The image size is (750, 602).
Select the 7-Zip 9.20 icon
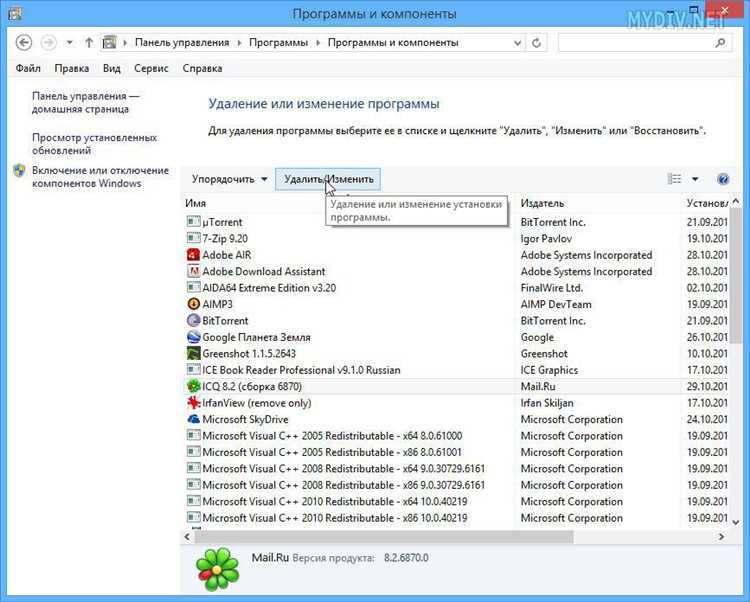[193, 238]
